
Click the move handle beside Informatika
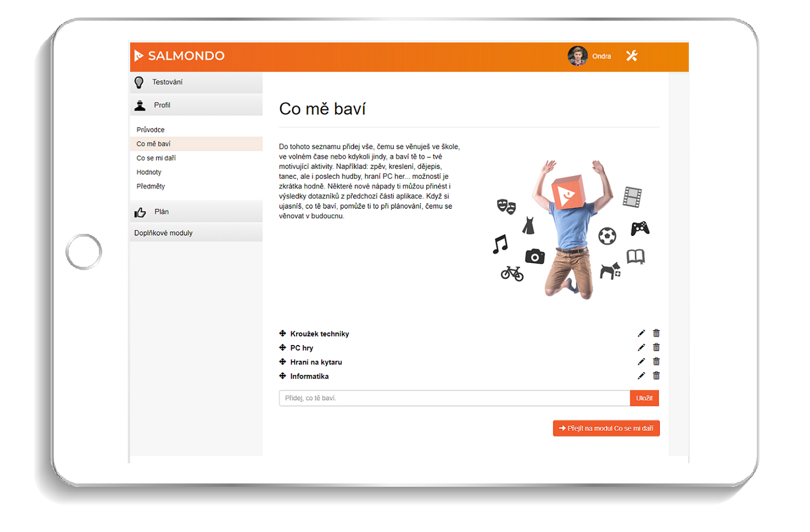283,376
